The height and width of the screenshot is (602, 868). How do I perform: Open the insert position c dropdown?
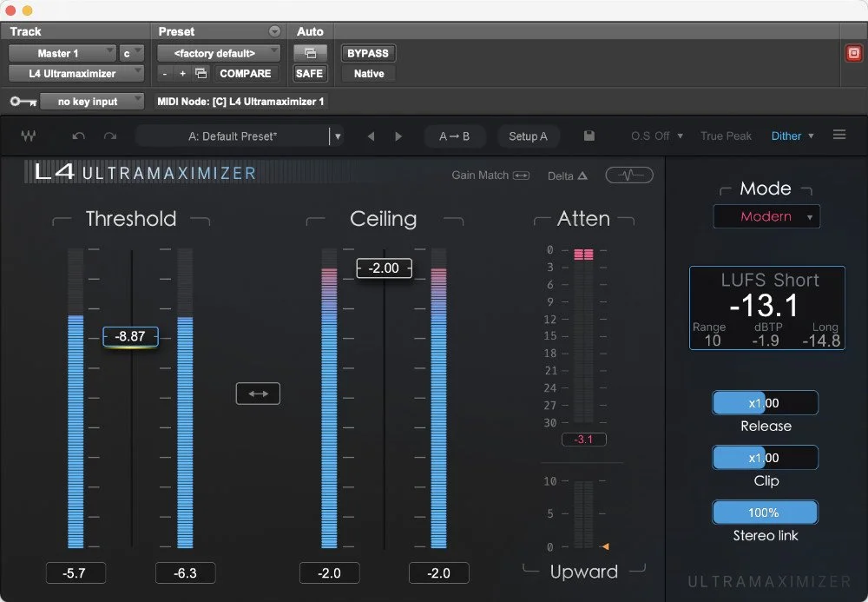tap(131, 53)
